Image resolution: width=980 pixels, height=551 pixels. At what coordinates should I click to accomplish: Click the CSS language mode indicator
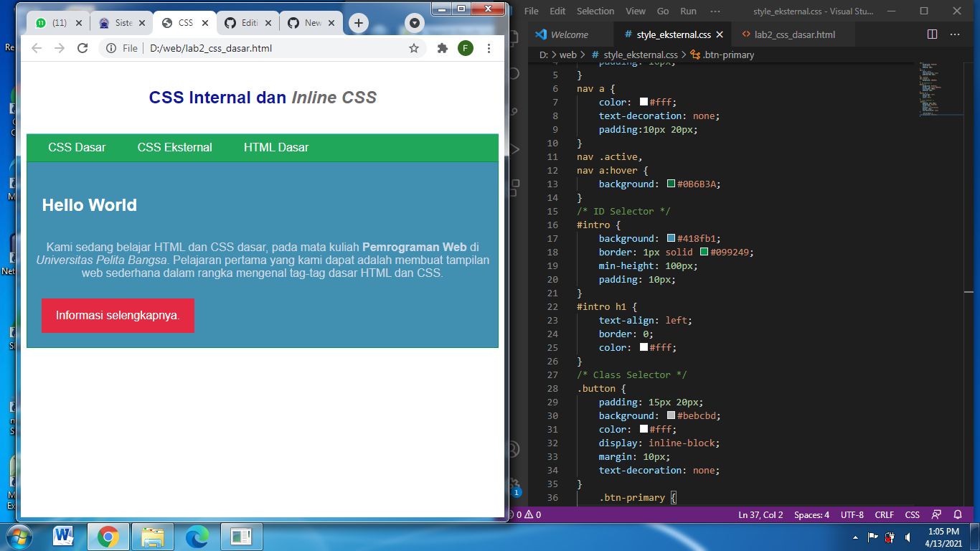tap(912, 514)
